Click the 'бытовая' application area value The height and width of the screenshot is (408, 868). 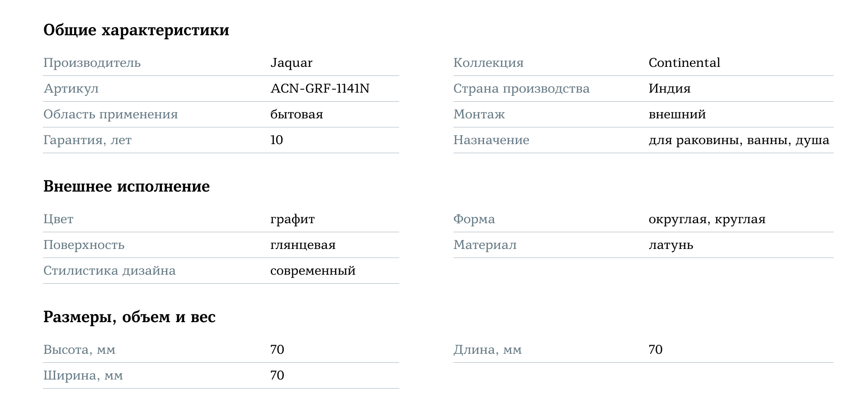[297, 114]
